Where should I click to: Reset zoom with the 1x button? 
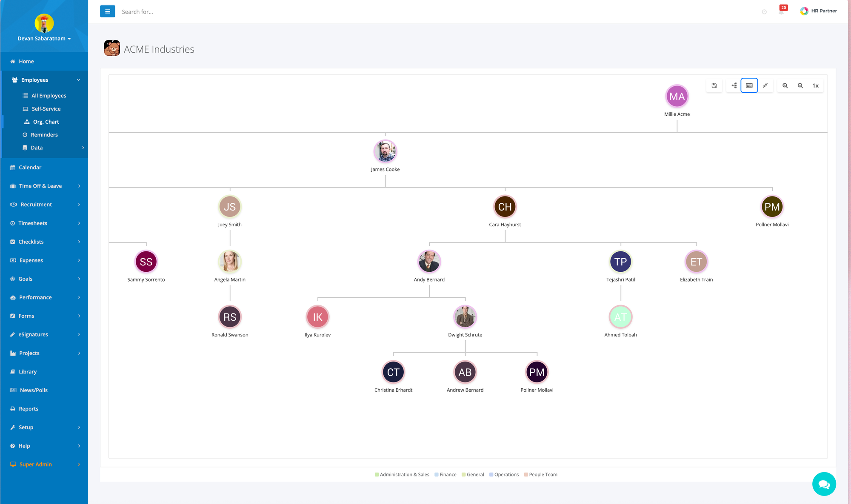coord(815,85)
